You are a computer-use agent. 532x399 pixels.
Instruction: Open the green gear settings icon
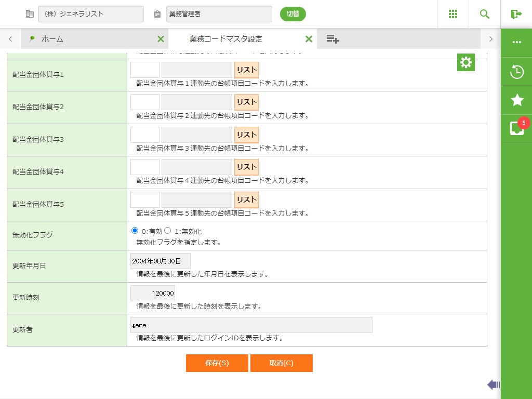pos(466,62)
